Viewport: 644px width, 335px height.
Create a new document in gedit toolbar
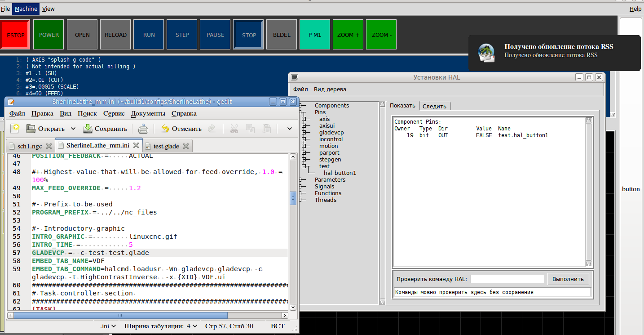click(15, 129)
